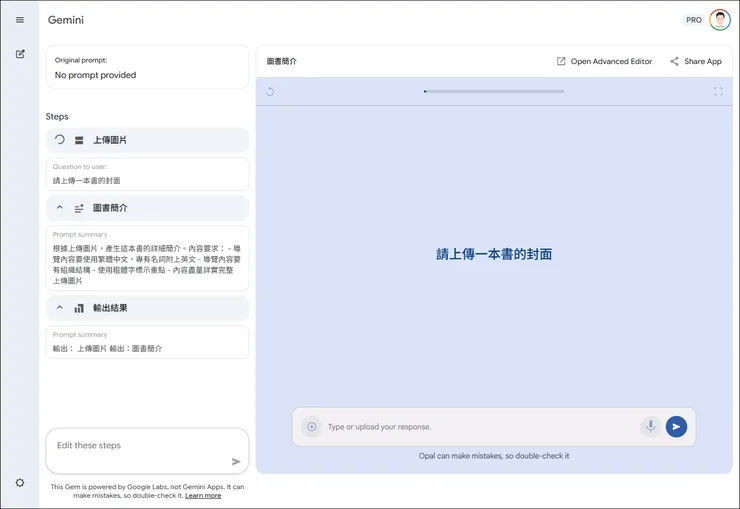
Task: Click the loading spinner on 上傳圖片 step
Action: point(59,140)
